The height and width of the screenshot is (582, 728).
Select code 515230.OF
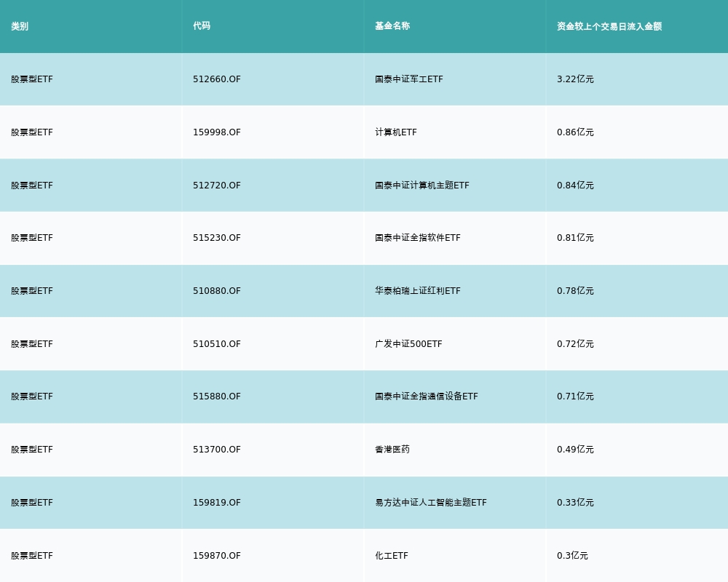tap(217, 238)
